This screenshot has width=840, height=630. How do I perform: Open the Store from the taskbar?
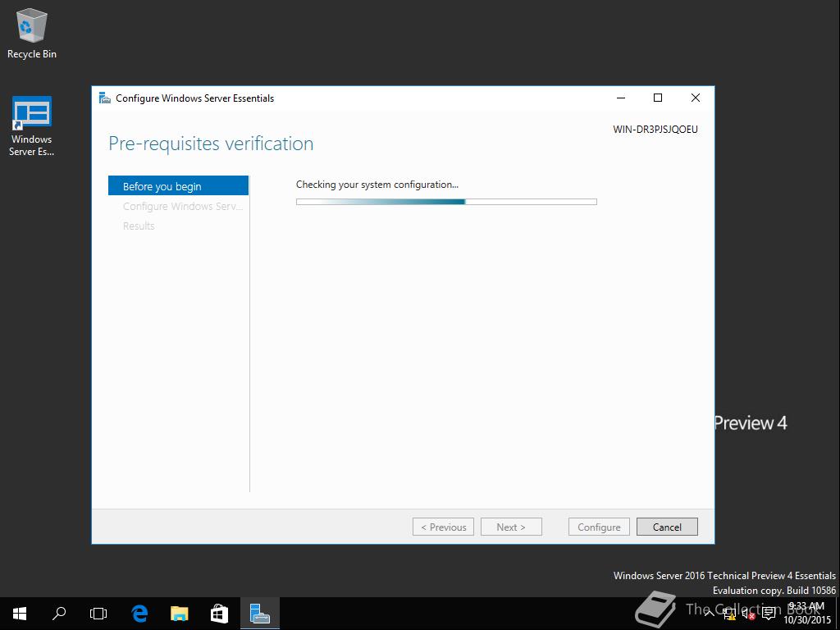point(219,614)
